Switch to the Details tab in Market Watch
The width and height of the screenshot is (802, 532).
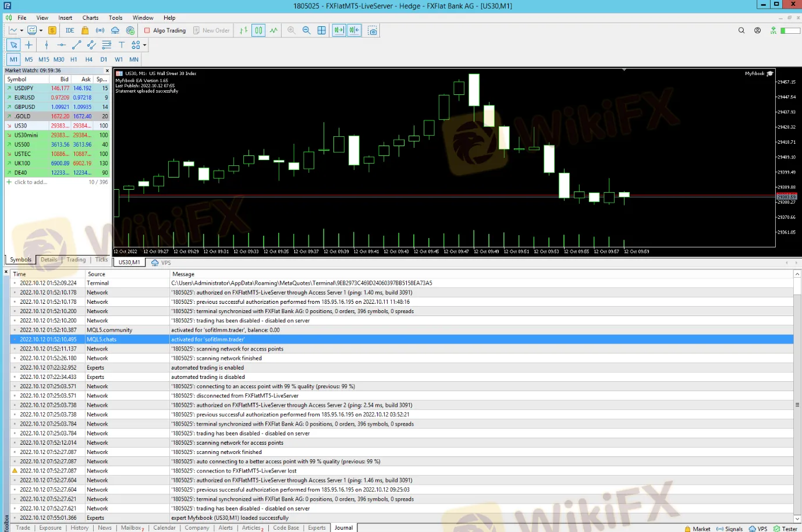[x=49, y=260]
